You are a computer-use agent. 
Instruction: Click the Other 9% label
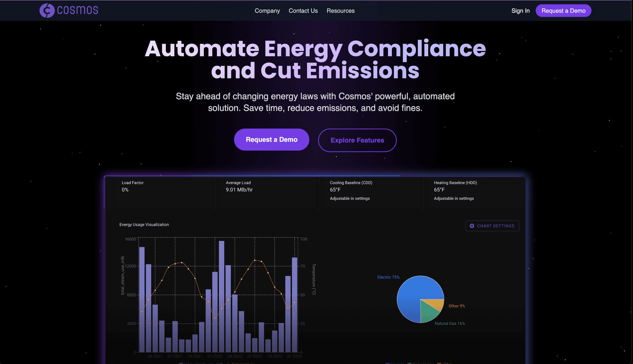(457, 306)
